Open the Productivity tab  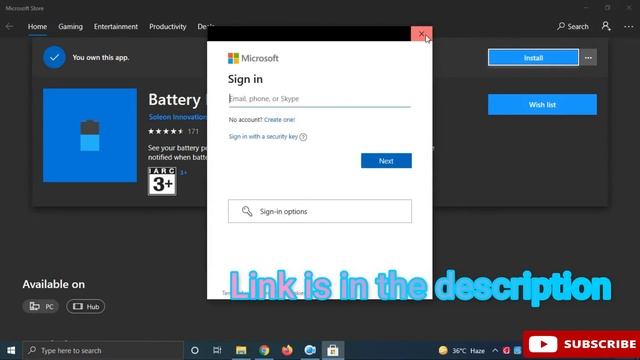click(168, 27)
